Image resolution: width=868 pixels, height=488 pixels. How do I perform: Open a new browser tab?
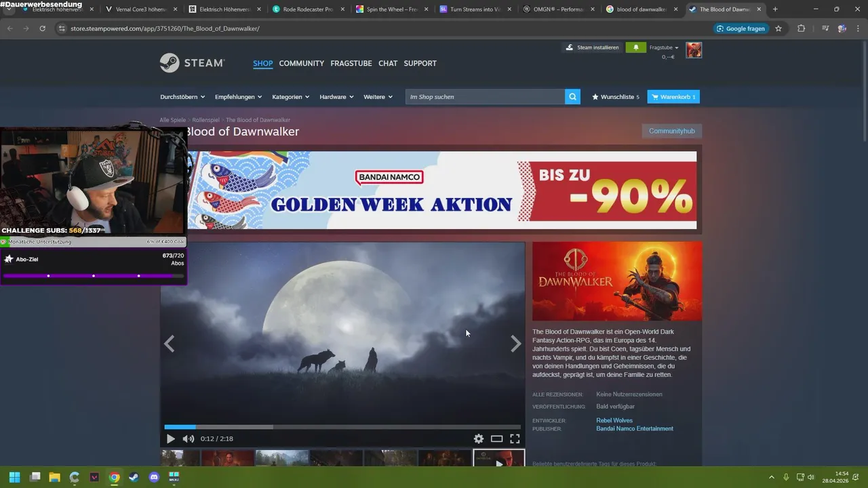pyautogui.click(x=775, y=9)
